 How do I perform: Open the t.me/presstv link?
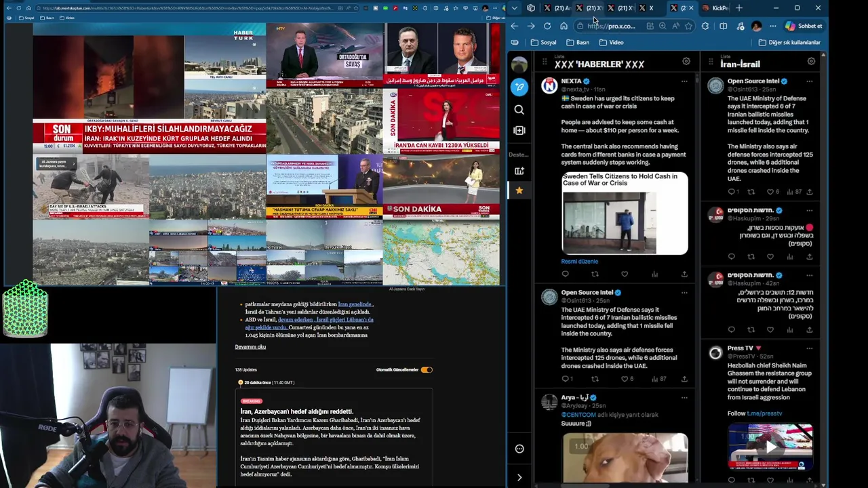click(764, 413)
